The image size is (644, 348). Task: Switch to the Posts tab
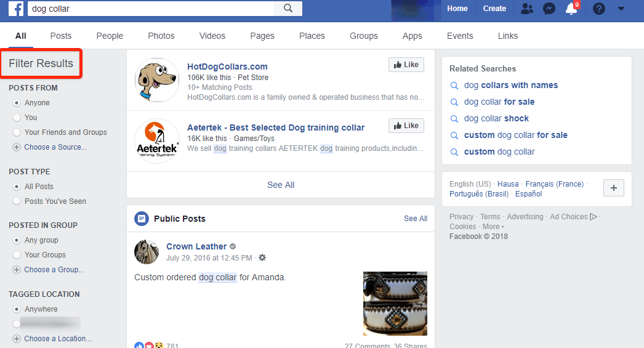tap(61, 36)
